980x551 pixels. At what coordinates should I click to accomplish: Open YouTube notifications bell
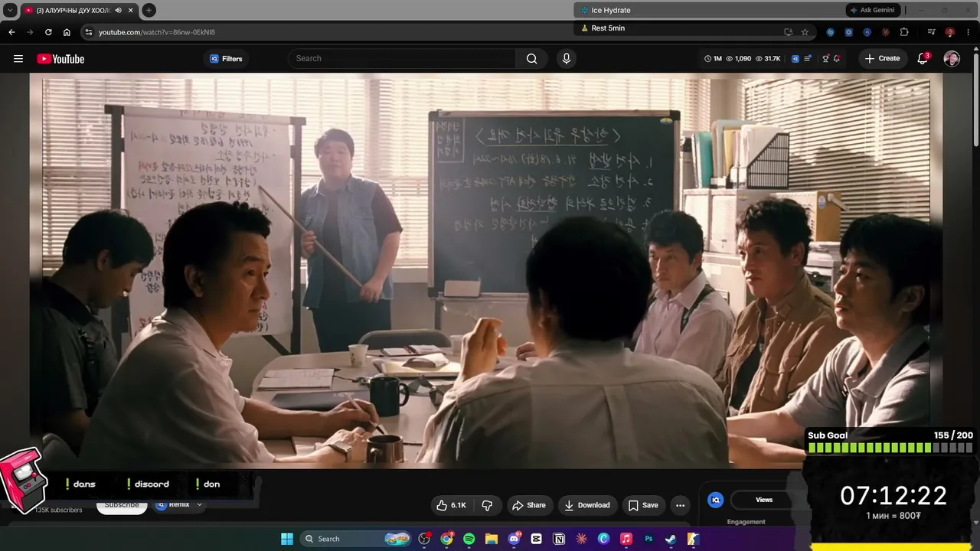click(x=923, y=58)
